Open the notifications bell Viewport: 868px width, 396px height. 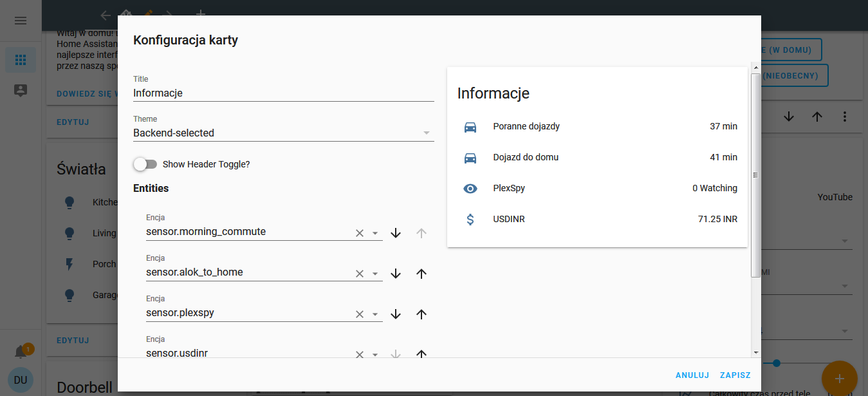[x=21, y=352]
